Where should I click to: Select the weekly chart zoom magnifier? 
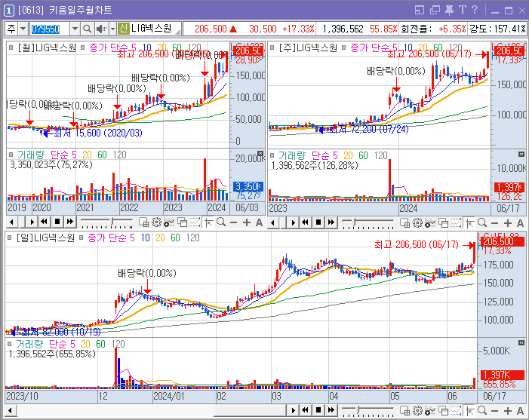(x=482, y=222)
